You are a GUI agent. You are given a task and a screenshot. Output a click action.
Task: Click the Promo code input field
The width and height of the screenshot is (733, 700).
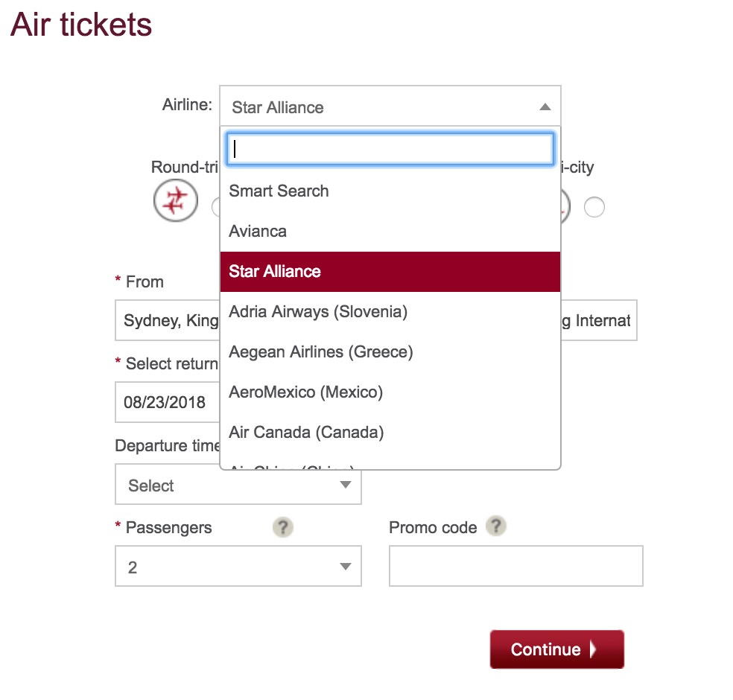[516, 566]
